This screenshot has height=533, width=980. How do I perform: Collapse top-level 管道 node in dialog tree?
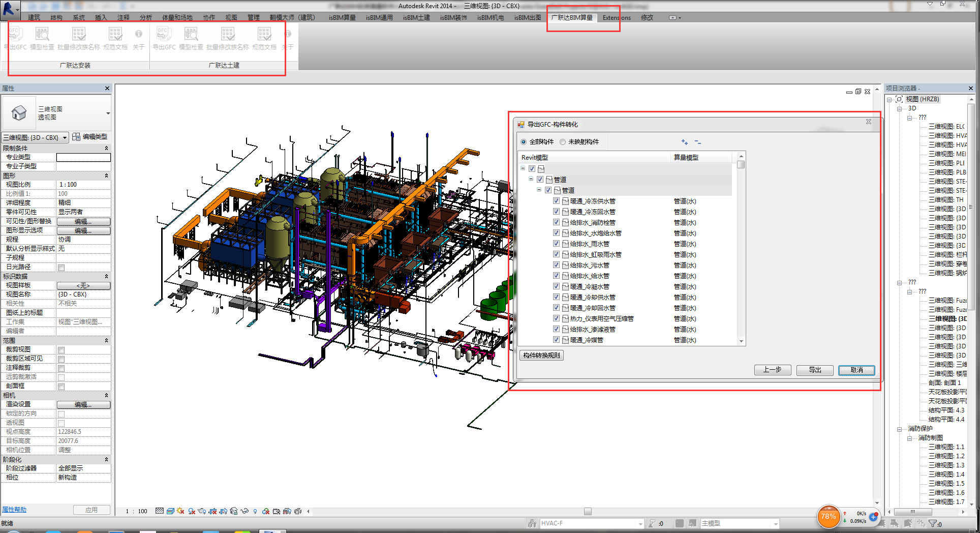point(531,179)
